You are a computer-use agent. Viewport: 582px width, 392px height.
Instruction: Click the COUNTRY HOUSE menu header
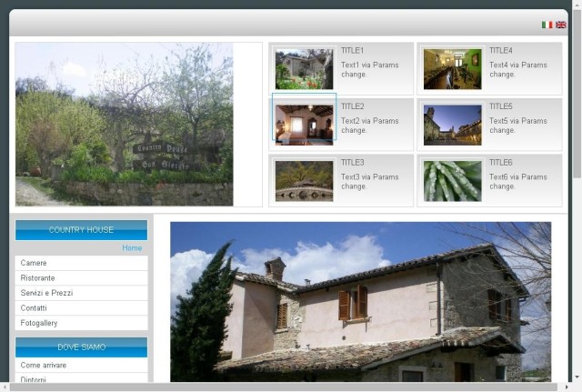click(81, 230)
